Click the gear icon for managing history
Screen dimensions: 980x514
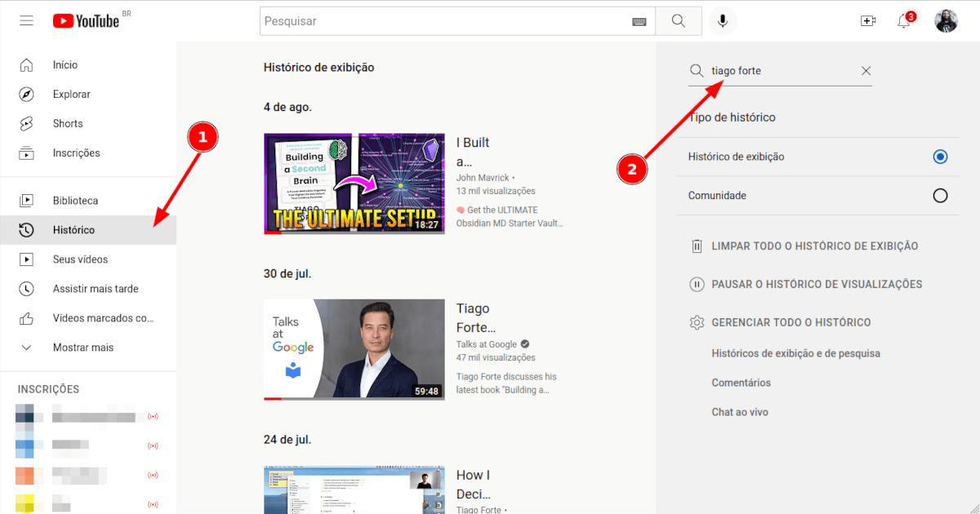click(697, 322)
